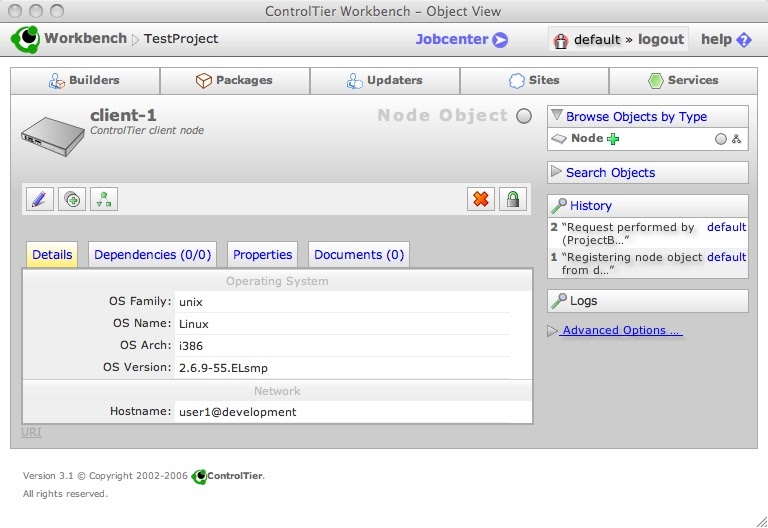Image resolution: width=768 pixels, height=528 pixels.
Task: Toggle the Node Object circle indicator
Action: (524, 116)
